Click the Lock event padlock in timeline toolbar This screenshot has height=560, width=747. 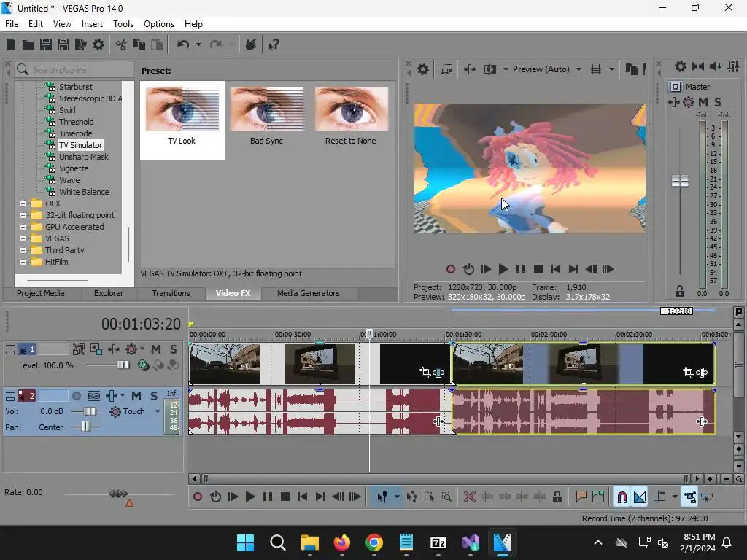coord(557,497)
